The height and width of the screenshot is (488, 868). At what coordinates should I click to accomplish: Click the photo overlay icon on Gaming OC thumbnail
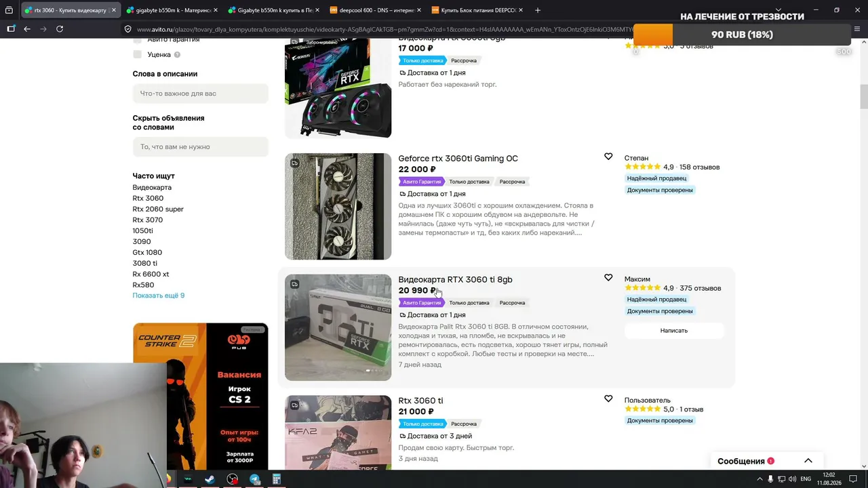click(294, 163)
